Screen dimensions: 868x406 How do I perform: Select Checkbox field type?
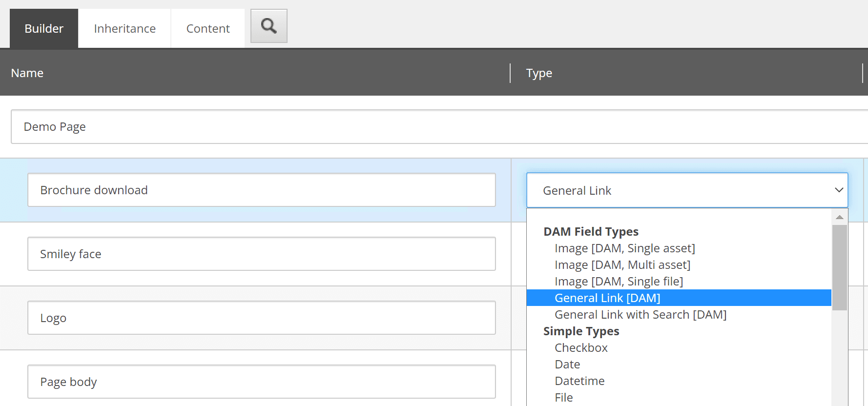[x=581, y=348]
